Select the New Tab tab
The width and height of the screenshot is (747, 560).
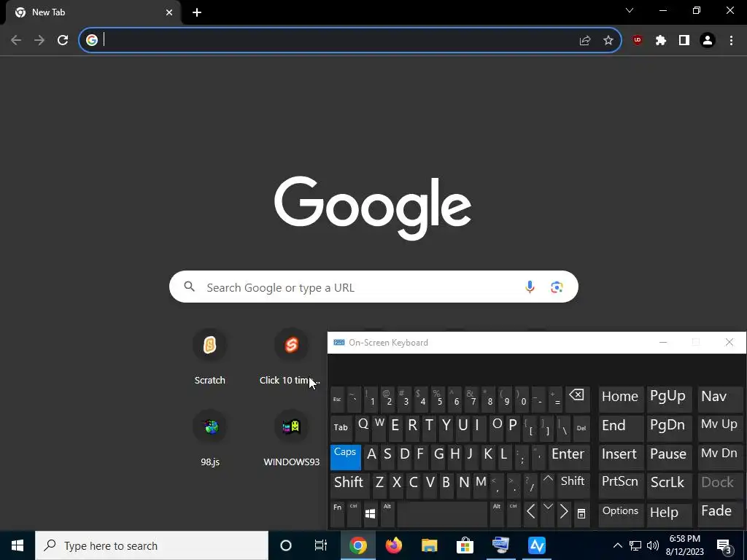click(93, 13)
